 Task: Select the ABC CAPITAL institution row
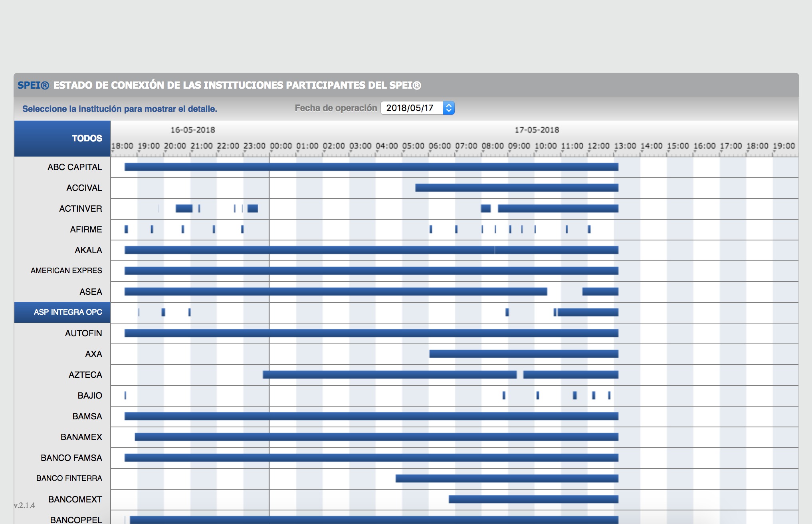click(x=62, y=167)
